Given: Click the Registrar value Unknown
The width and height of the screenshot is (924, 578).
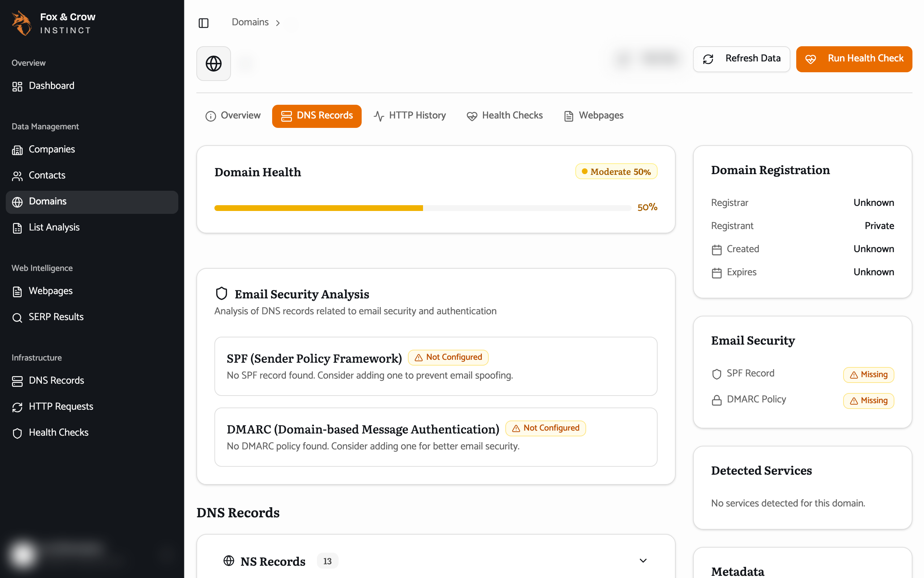Looking at the screenshot, I should 873,203.
